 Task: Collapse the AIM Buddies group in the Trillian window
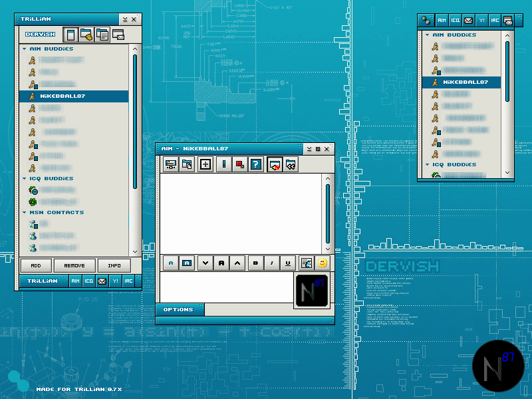click(25, 49)
